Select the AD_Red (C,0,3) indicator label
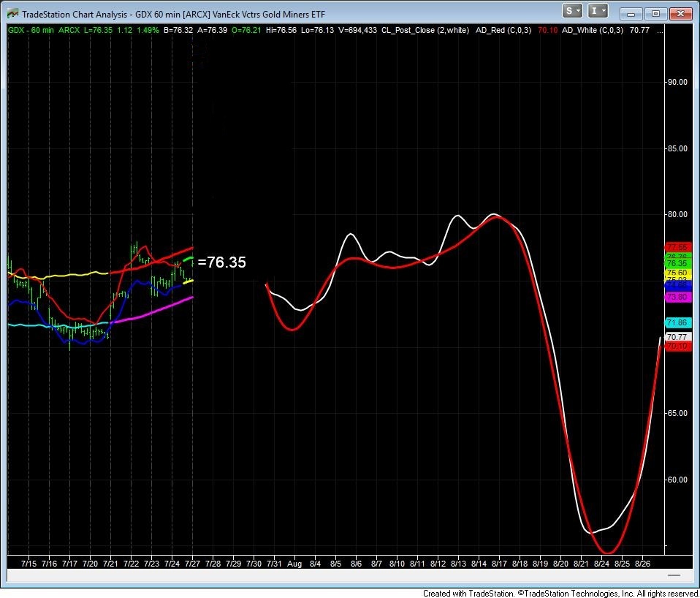Viewport: 700px width, 598px height. [503, 31]
